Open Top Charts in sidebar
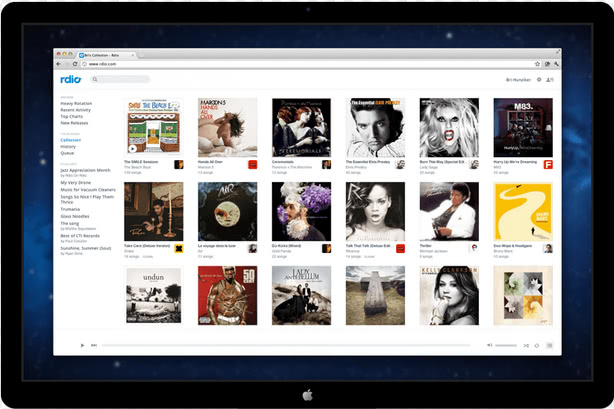 (x=71, y=117)
